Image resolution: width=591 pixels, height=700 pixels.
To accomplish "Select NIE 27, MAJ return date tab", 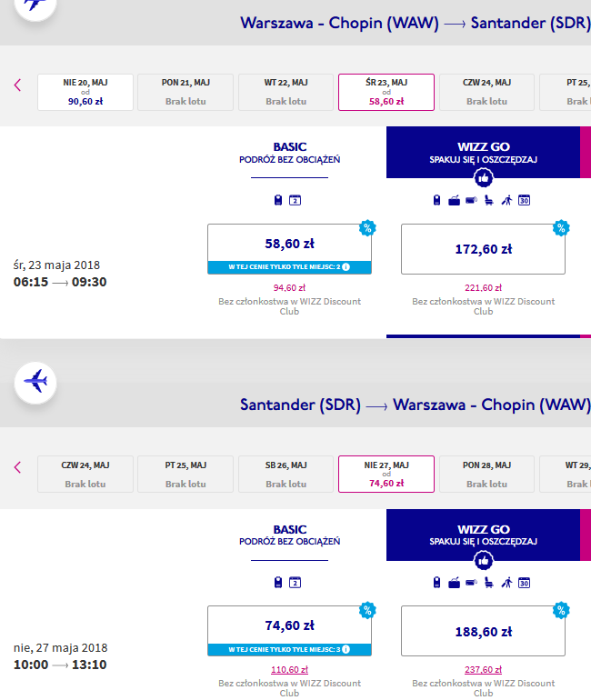I will (386, 475).
